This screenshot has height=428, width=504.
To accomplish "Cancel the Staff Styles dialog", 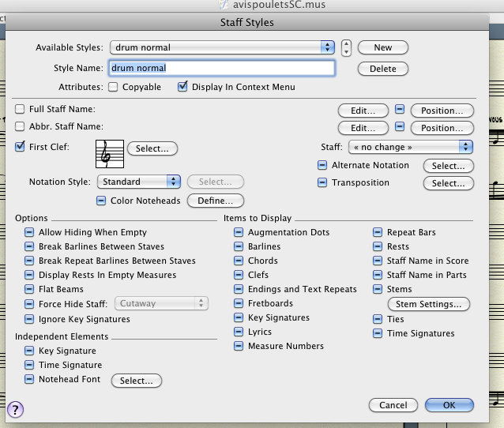I will (393, 405).
